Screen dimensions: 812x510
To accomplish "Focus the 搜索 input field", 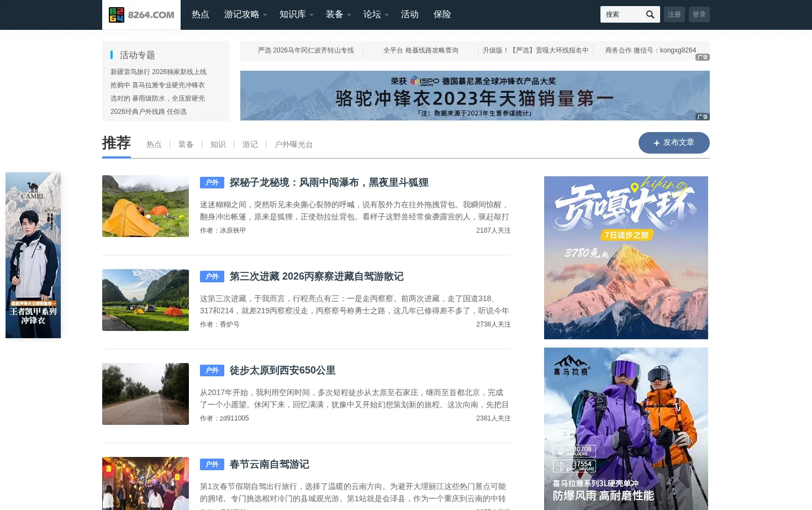I will tap(622, 14).
